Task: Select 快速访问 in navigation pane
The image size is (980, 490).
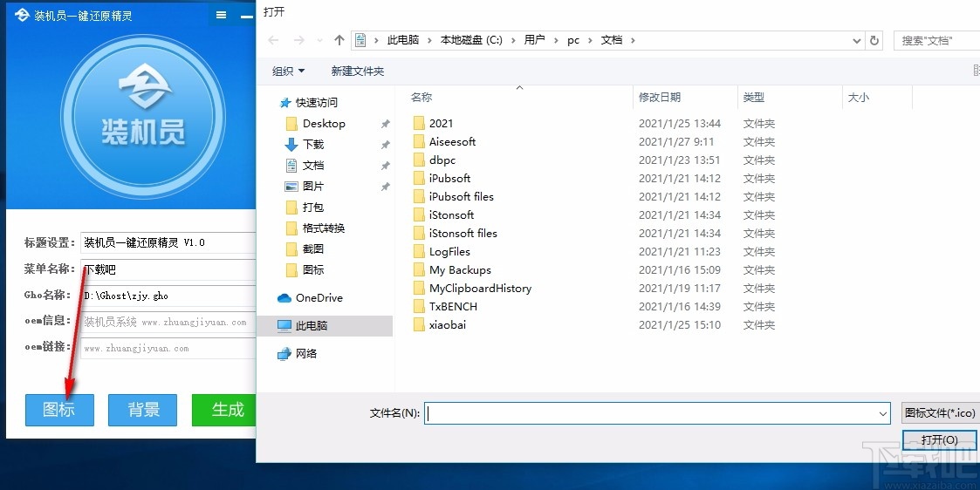Action: point(316,102)
